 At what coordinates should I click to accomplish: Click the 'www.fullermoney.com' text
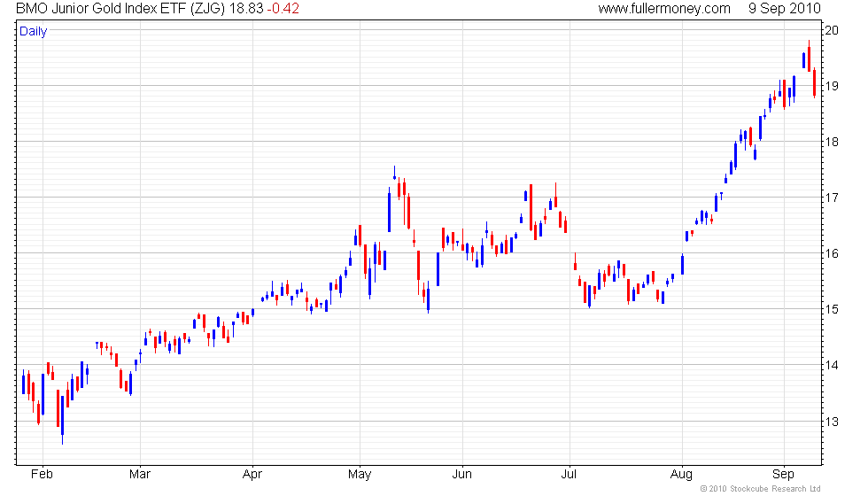[x=664, y=8]
